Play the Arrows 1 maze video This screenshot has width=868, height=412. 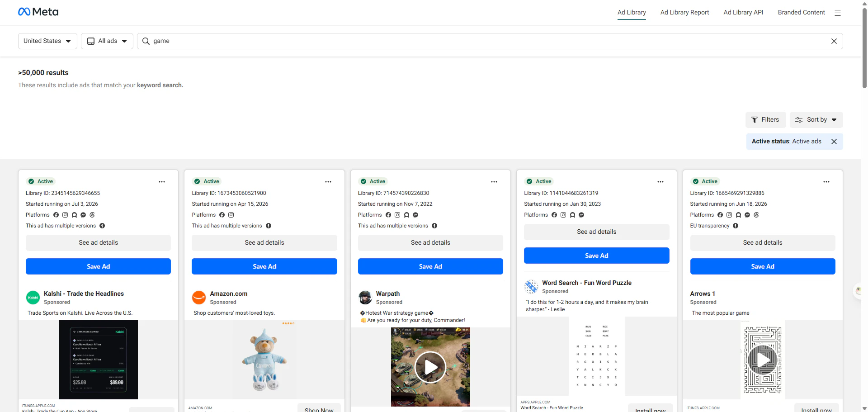[x=763, y=360]
